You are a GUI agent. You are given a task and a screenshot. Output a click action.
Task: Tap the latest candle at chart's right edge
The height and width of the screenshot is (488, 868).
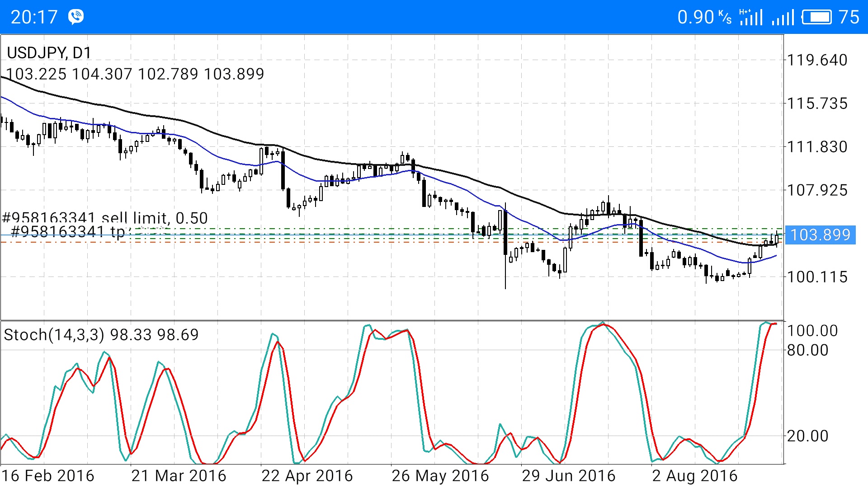777,238
